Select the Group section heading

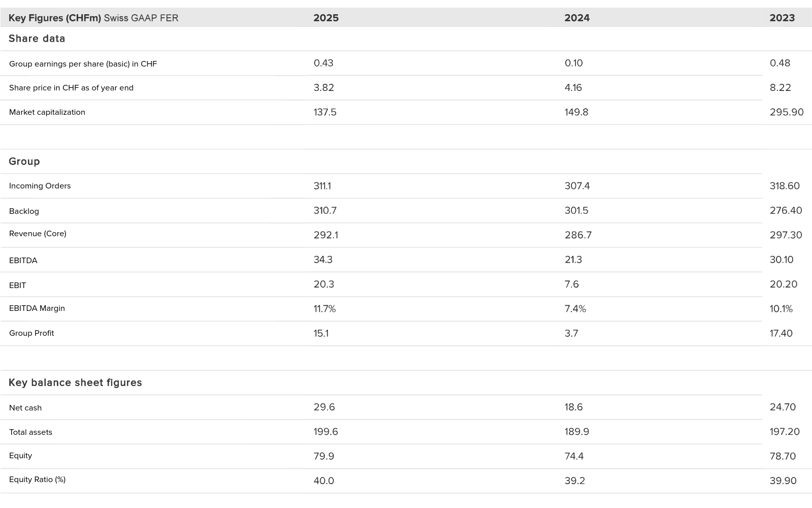[24, 162]
